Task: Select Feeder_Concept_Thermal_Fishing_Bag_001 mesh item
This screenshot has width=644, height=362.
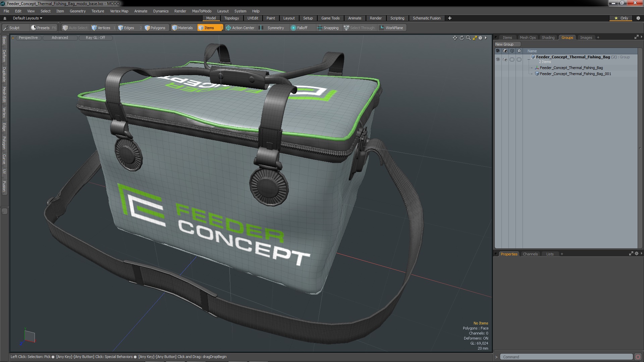Action: pyautogui.click(x=575, y=74)
